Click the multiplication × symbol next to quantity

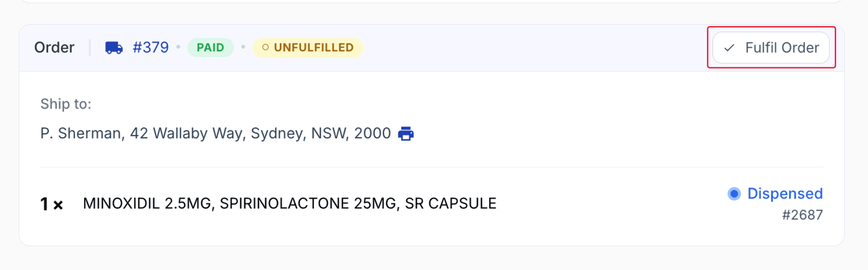click(x=58, y=205)
